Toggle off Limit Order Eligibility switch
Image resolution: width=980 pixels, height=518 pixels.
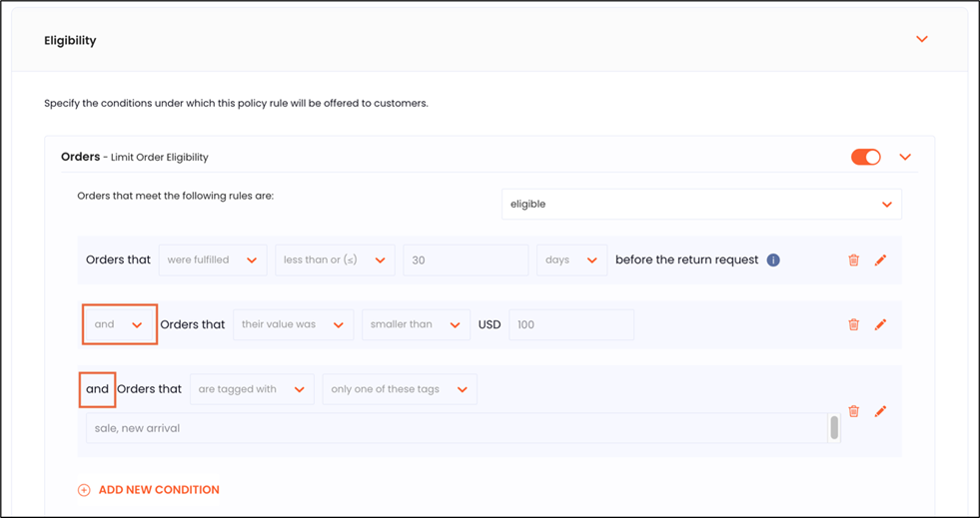(865, 157)
